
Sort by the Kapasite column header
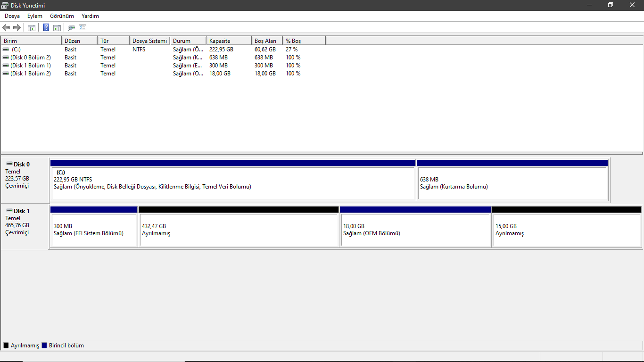[229, 41]
